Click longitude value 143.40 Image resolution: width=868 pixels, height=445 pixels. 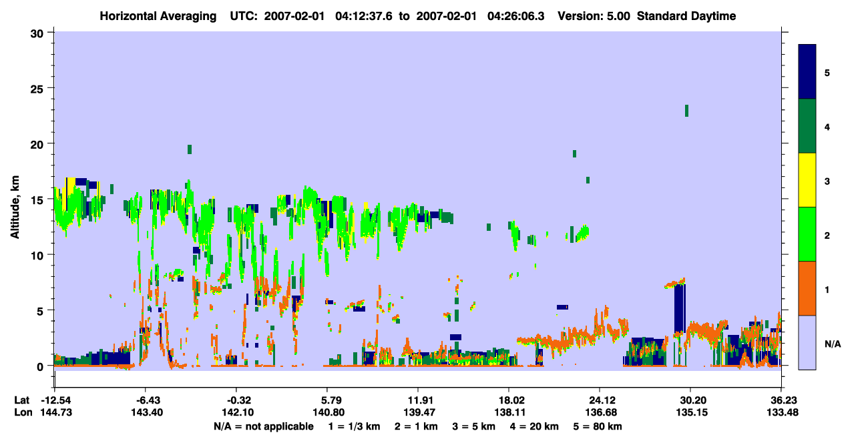(x=148, y=412)
